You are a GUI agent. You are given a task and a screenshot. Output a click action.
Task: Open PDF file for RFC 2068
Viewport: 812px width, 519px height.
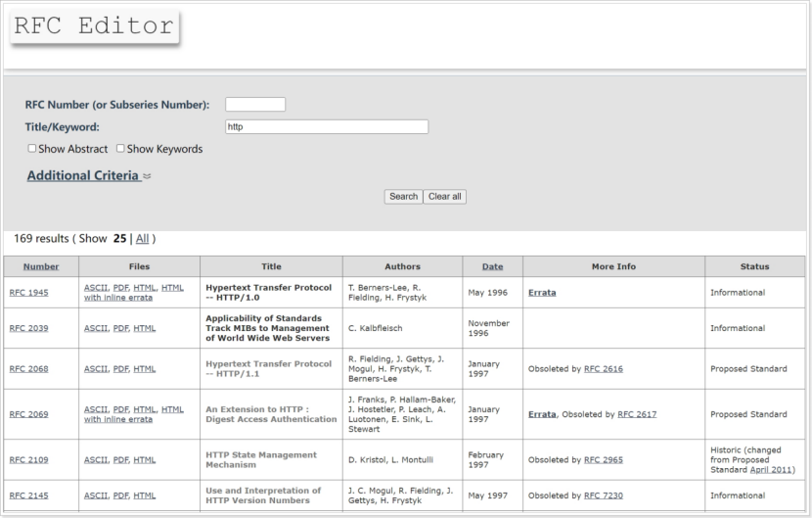120,368
